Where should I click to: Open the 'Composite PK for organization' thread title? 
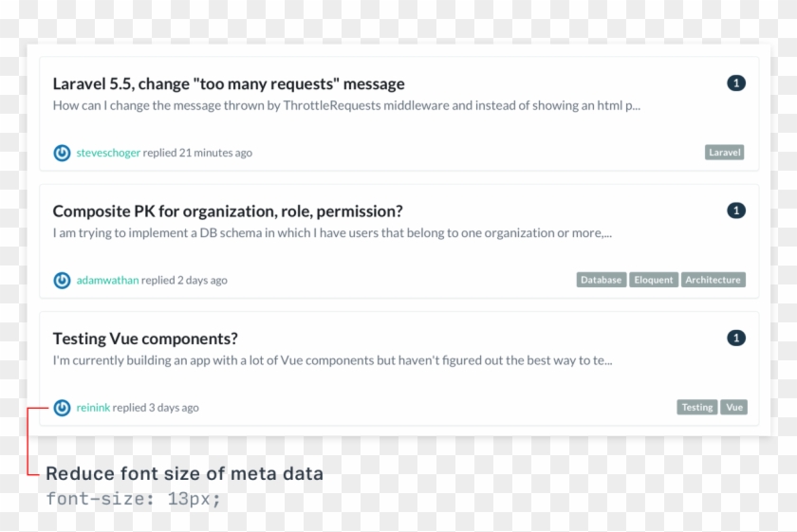pos(228,211)
